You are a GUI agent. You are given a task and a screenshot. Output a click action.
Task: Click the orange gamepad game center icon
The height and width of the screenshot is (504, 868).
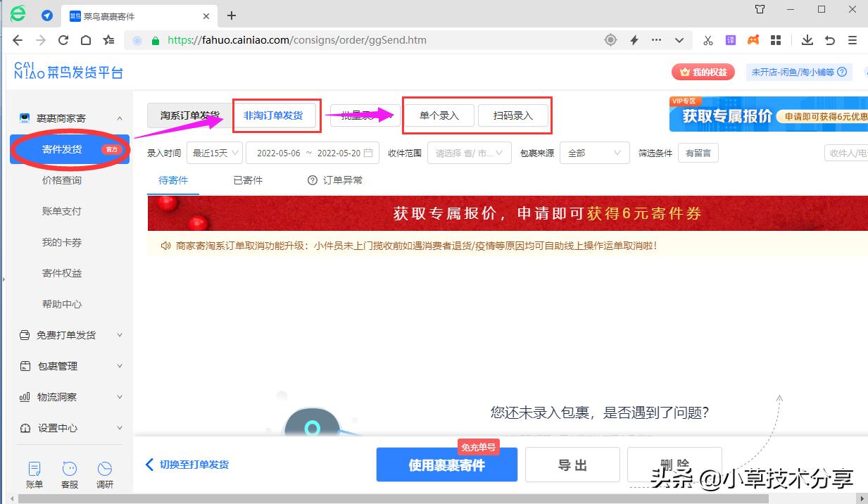753,40
